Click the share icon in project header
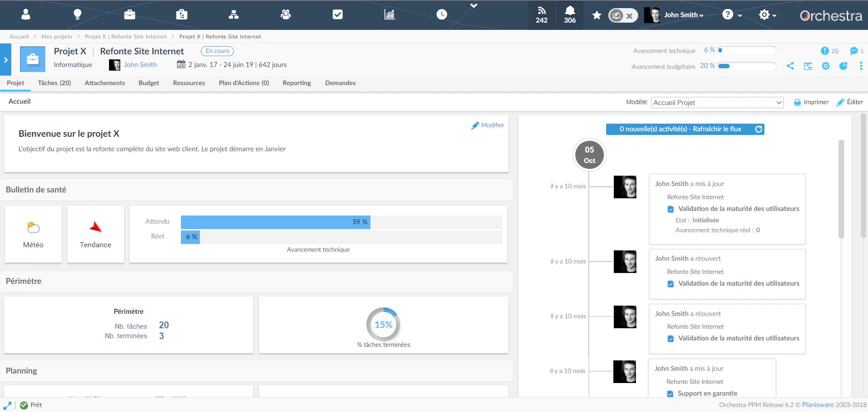 click(x=790, y=66)
